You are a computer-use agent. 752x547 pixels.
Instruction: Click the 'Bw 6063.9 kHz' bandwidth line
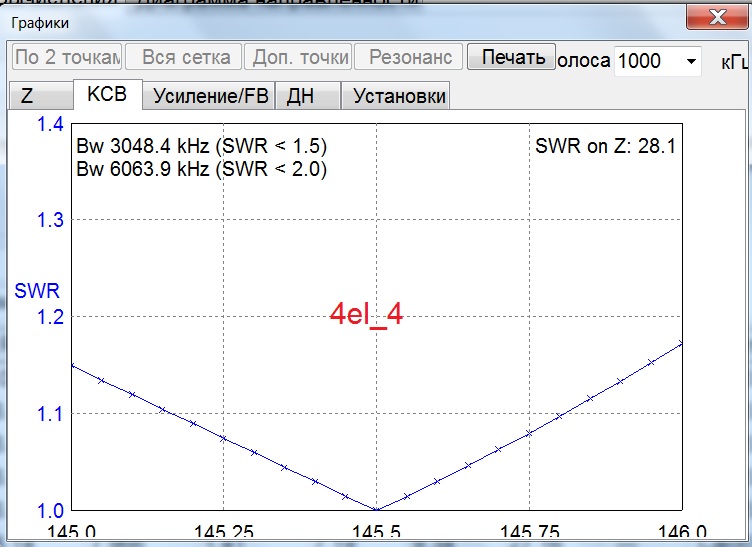[x=201, y=169]
